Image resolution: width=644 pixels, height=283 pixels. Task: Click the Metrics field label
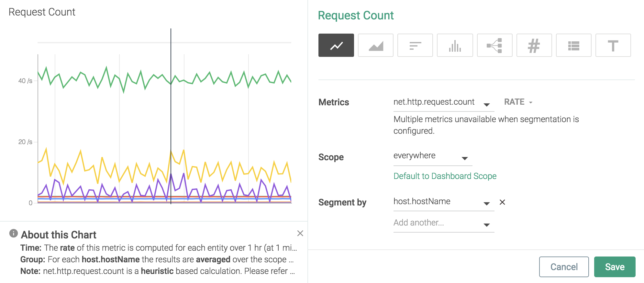[x=334, y=102]
